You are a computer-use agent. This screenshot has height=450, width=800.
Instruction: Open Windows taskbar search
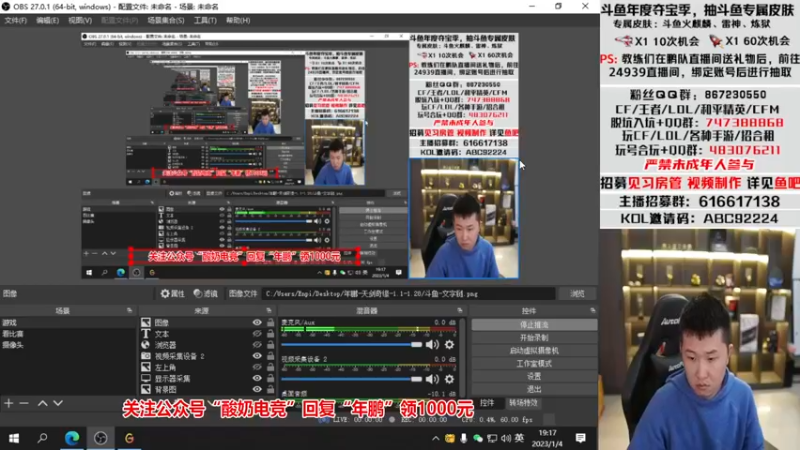(x=42, y=438)
